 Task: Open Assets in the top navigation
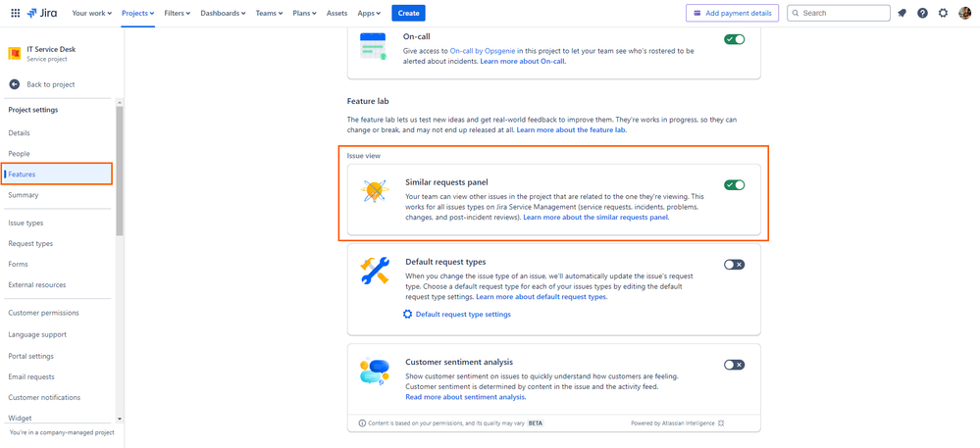click(x=336, y=13)
